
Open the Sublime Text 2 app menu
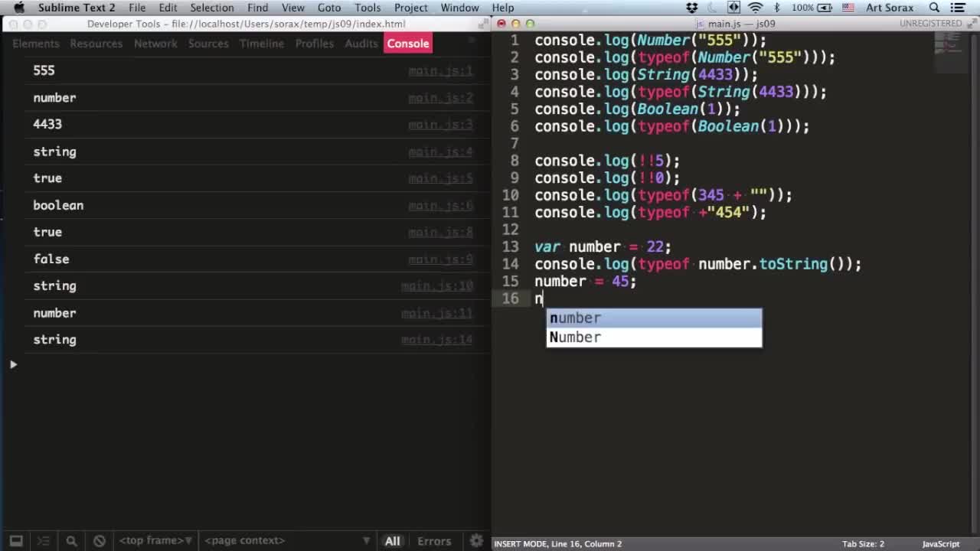(x=77, y=8)
